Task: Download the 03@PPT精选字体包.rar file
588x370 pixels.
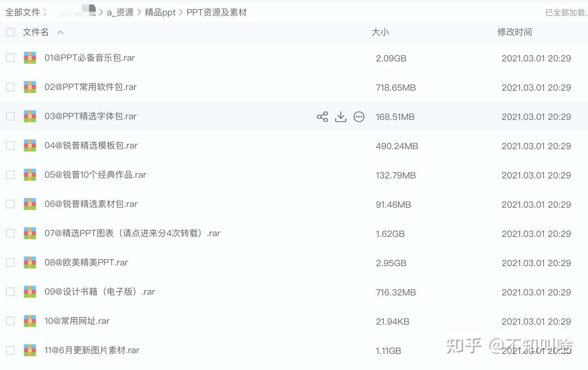Action: coord(341,117)
